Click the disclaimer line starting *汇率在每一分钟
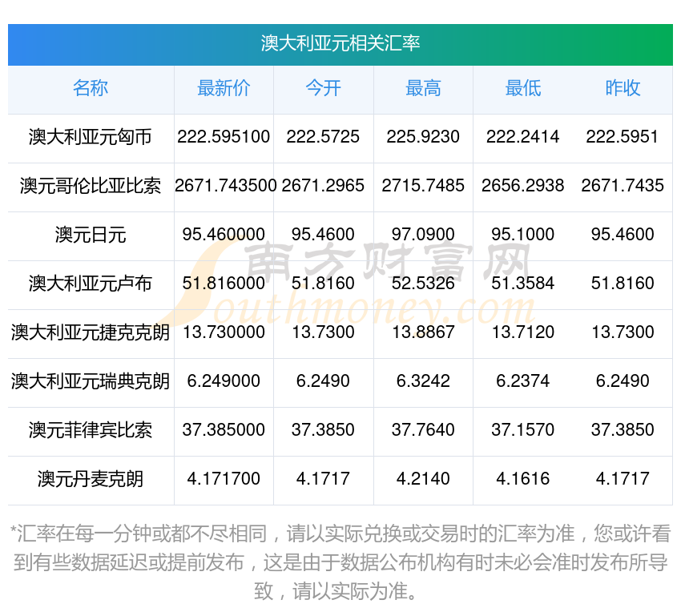Viewport: 681px width, 616px height. [340, 534]
